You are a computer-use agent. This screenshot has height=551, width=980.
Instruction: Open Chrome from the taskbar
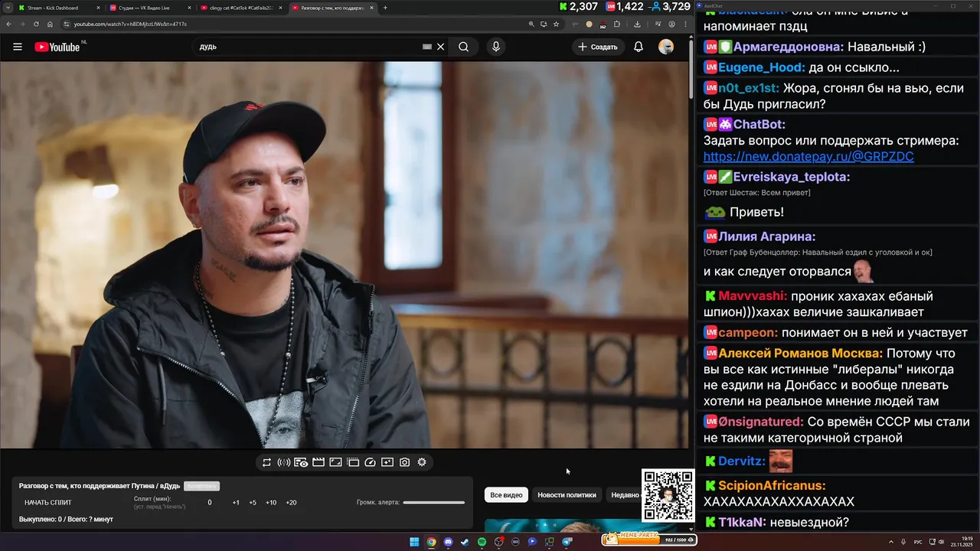tap(431, 542)
